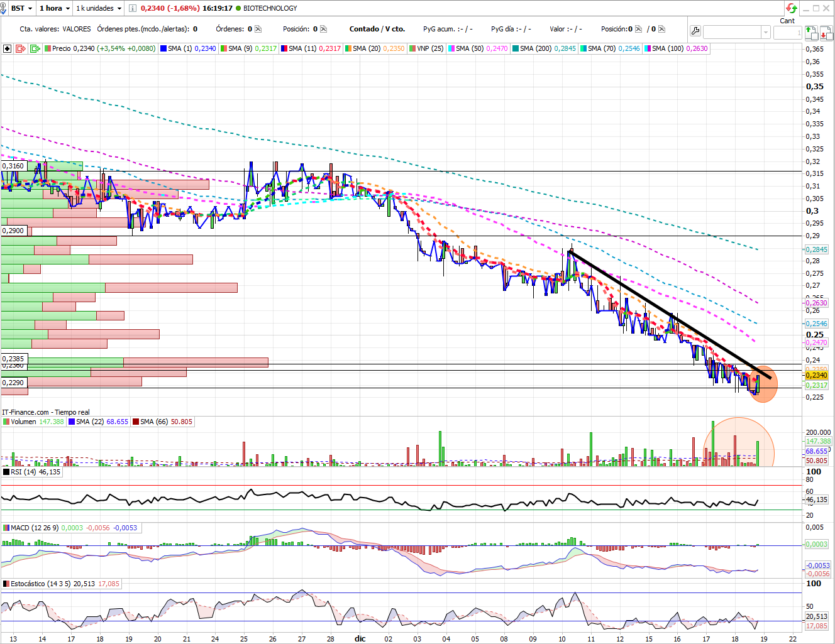Image resolution: width=835 pixels, height=644 pixels.
Task: Click the blue SMA (1) color swatch
Action: pyautogui.click(x=163, y=48)
